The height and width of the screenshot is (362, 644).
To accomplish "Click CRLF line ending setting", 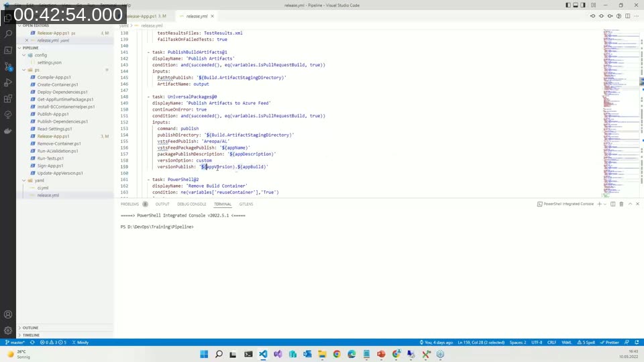I will (551, 343).
